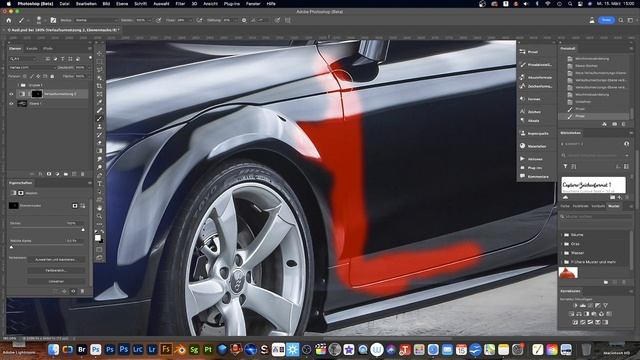Expand the Gras pattern folder
Image resolution: width=640 pixels, height=360 pixels.
tap(562, 244)
